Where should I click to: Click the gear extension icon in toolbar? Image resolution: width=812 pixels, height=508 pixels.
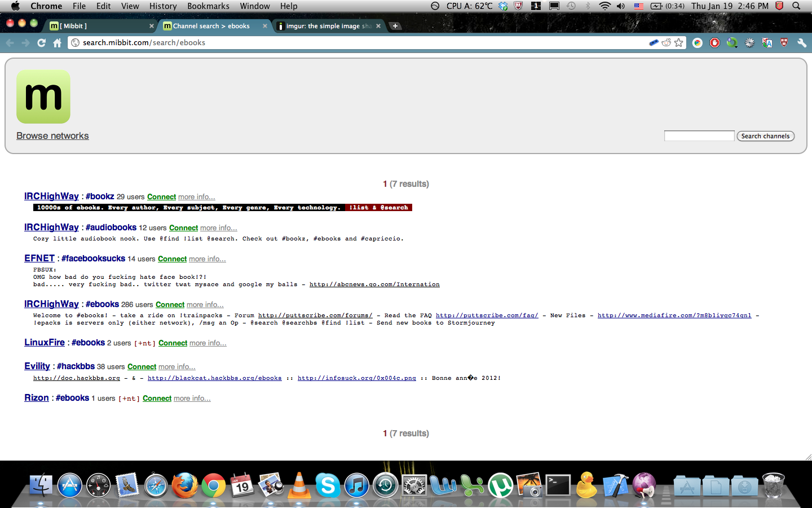[x=749, y=43]
